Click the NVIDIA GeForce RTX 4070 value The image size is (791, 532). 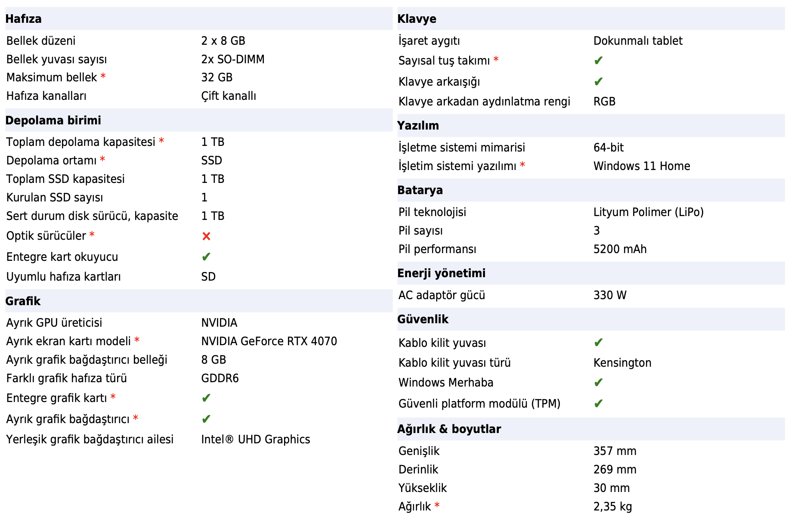pos(269,341)
